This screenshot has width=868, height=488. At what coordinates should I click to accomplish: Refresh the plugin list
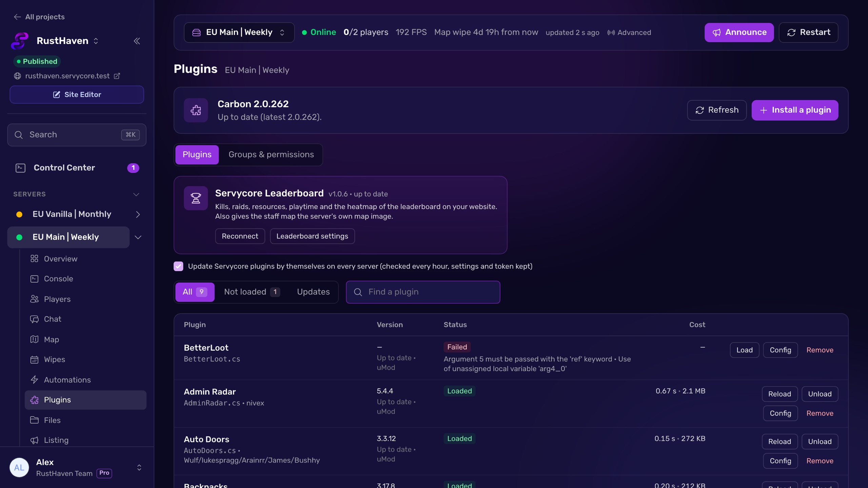click(717, 110)
